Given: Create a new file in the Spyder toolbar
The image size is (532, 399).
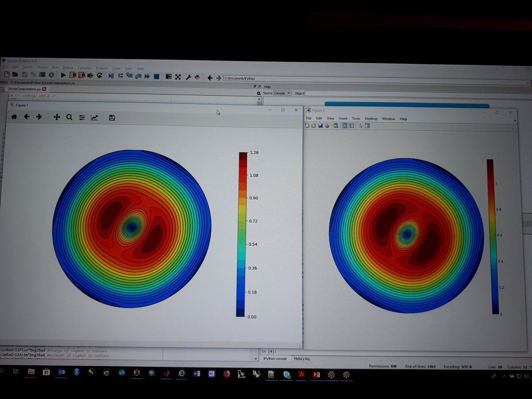Looking at the screenshot, I should [7, 75].
